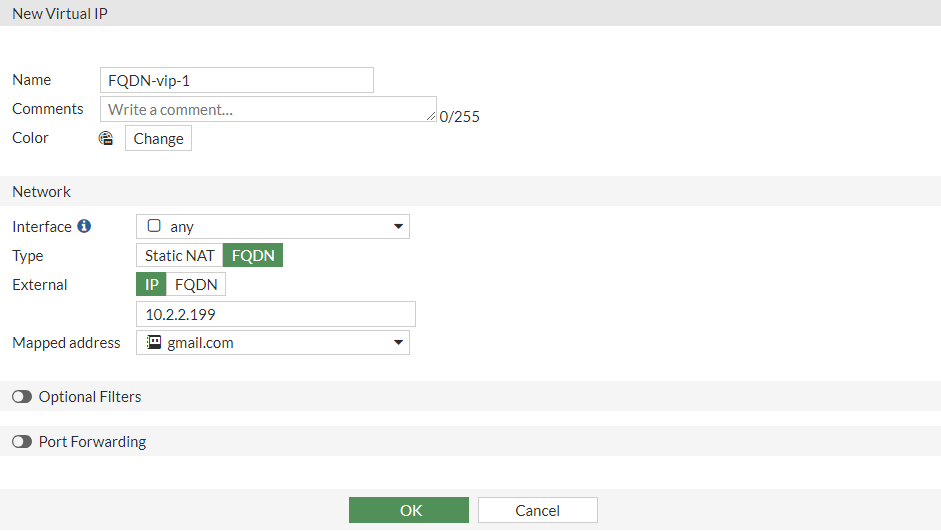Click the Interface info icon
This screenshot has height=532, width=941.
coord(84,227)
